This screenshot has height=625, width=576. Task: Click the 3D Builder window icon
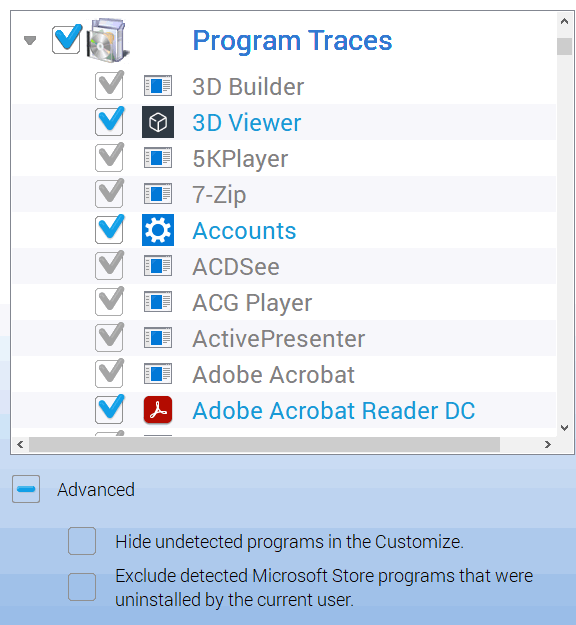tap(158, 86)
